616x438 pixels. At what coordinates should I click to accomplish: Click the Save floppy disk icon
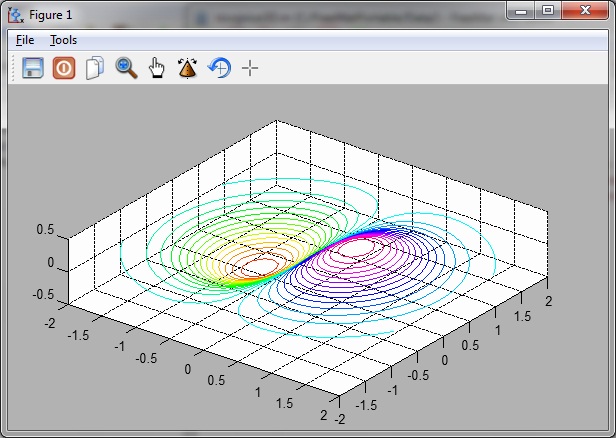(33, 68)
